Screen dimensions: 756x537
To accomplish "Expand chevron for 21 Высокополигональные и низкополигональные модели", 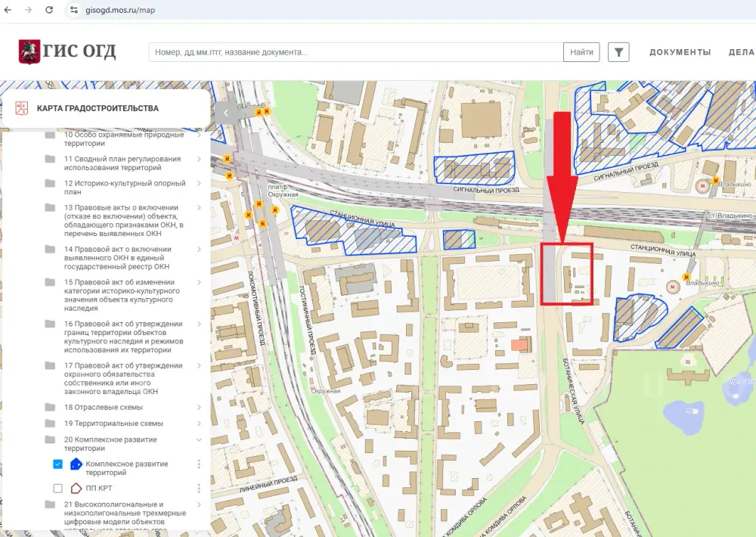I will tap(199, 504).
